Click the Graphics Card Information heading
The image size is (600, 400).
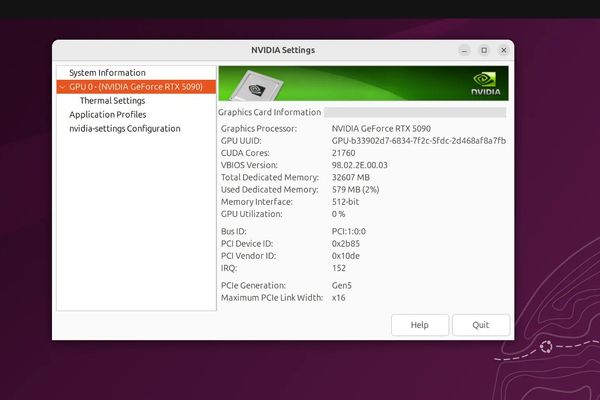click(269, 112)
